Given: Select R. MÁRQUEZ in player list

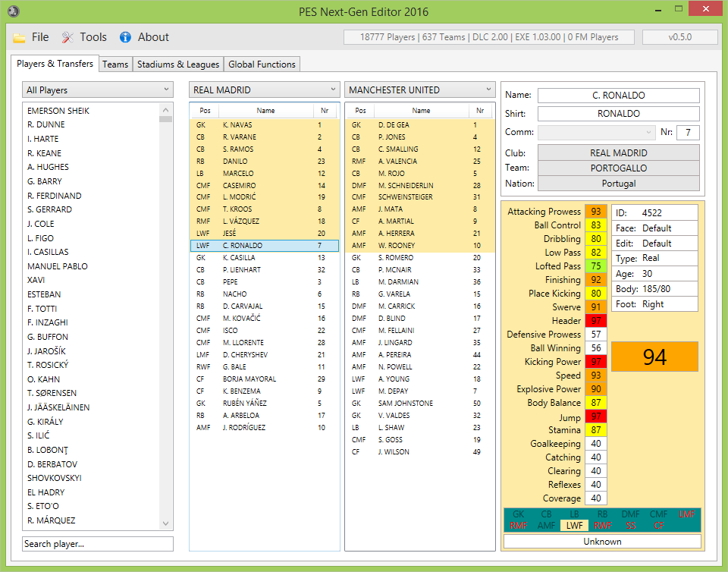Looking at the screenshot, I should 90,520.
